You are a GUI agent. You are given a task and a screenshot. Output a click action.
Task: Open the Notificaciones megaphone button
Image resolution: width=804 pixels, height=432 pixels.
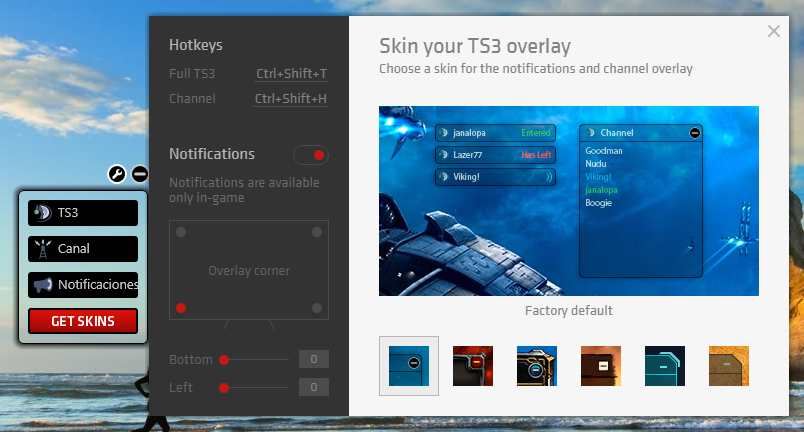[x=83, y=285]
